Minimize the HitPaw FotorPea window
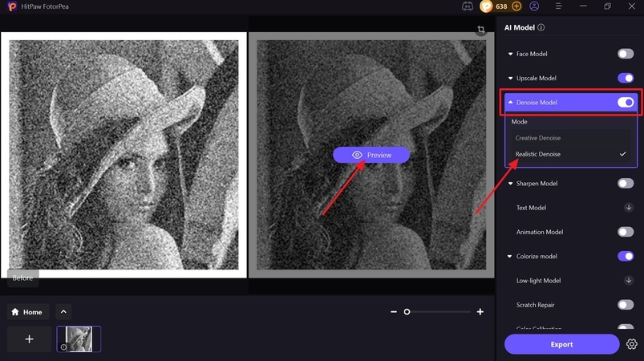 click(583, 6)
